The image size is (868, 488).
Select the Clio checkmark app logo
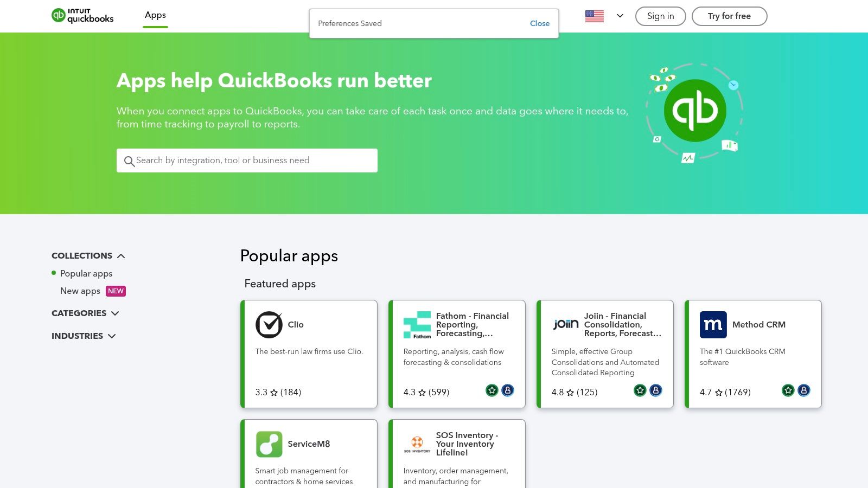coord(269,325)
